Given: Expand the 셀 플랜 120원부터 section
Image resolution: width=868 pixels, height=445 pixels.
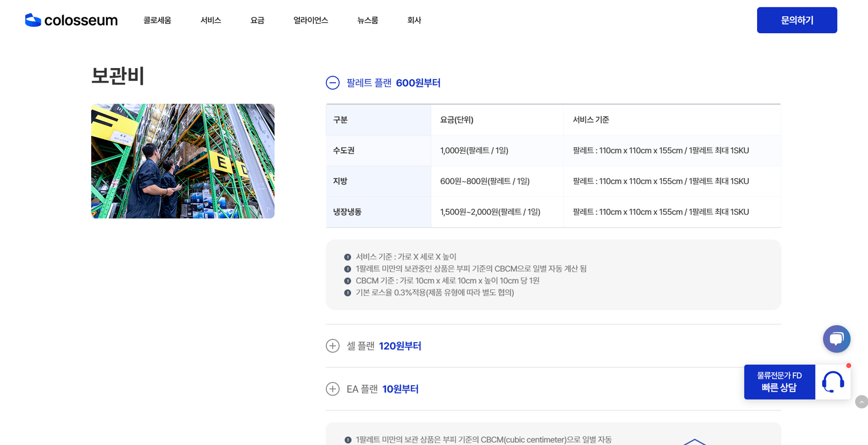Looking at the screenshot, I should 384,346.
